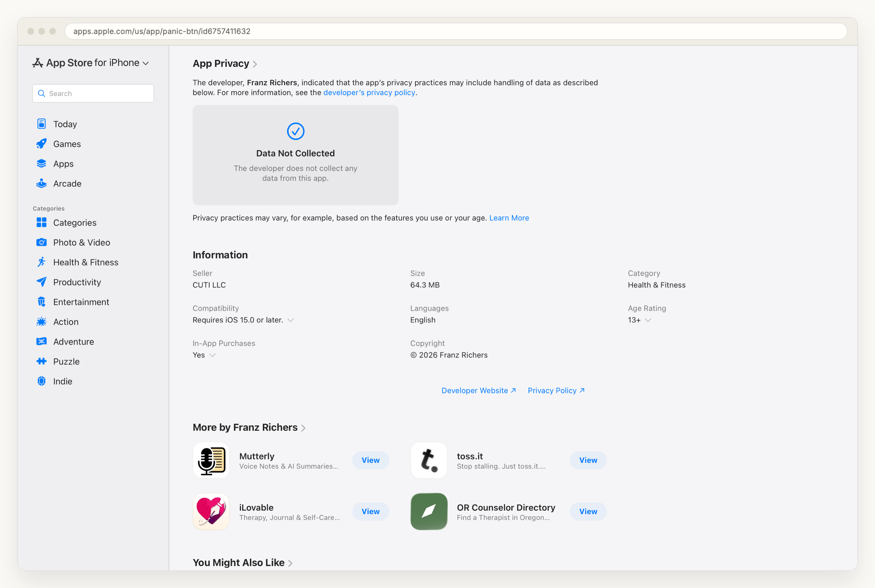
Task: Open the toss.it app icon
Action: coord(429,460)
